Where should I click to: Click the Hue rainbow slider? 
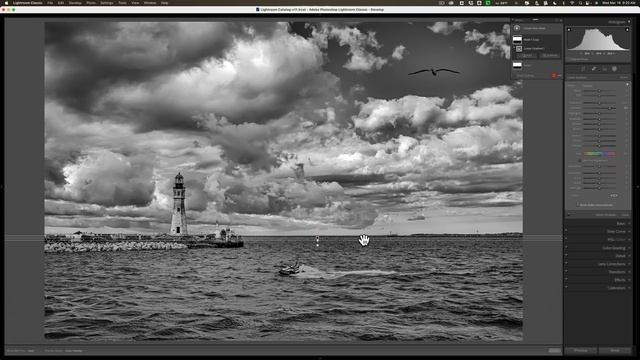tap(599, 153)
